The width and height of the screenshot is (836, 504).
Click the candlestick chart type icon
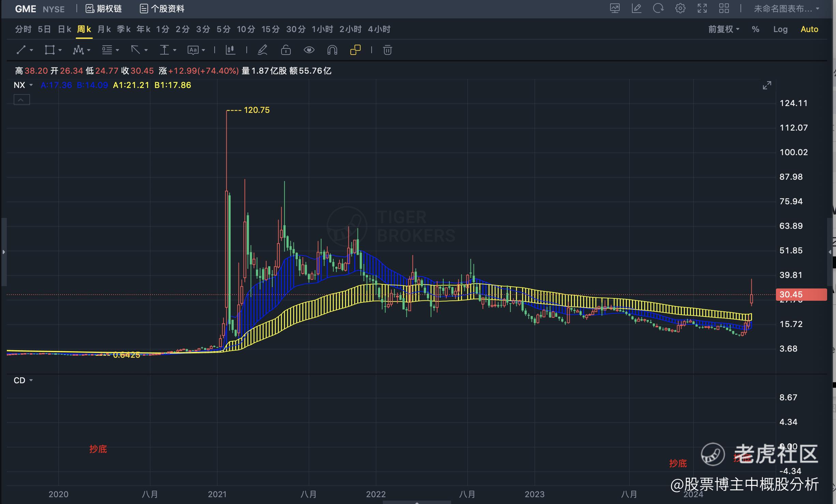click(x=230, y=50)
